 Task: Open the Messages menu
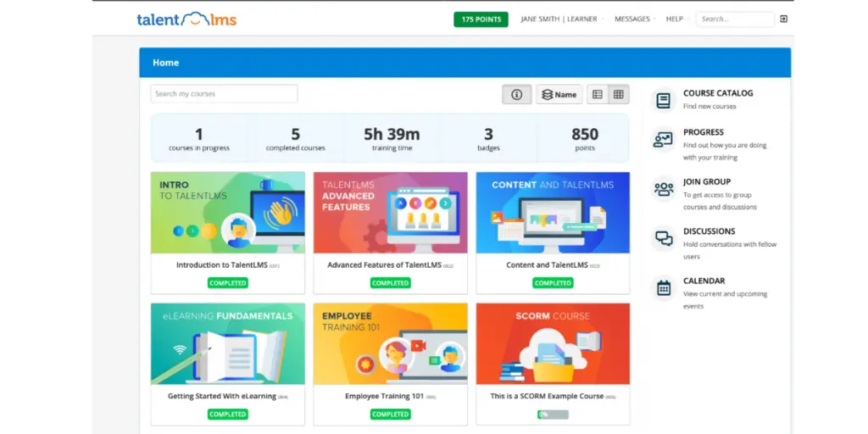pyautogui.click(x=634, y=19)
